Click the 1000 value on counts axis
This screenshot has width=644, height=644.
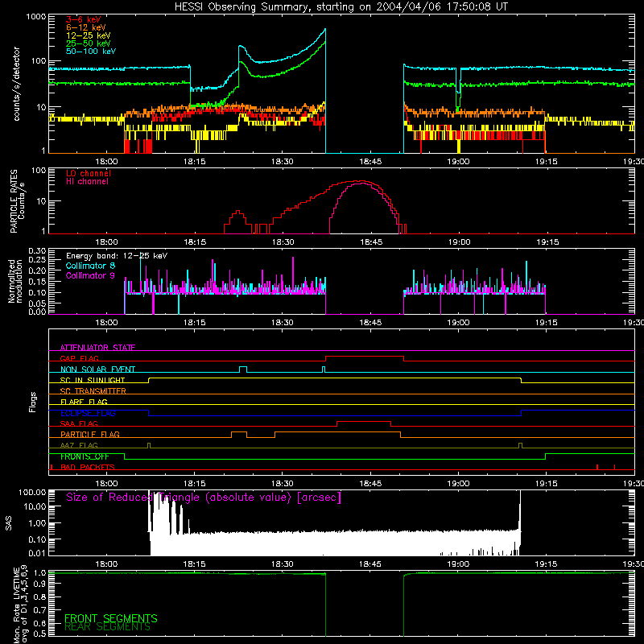tap(36, 17)
